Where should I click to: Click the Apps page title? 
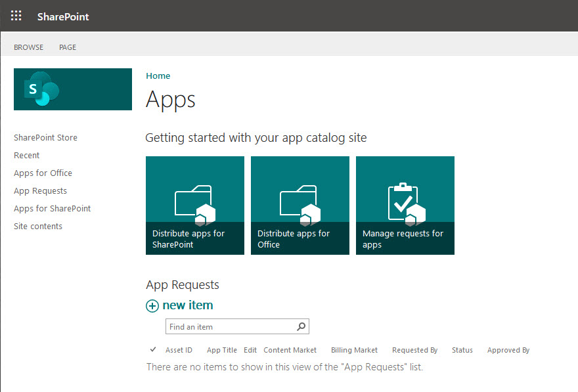tap(170, 99)
